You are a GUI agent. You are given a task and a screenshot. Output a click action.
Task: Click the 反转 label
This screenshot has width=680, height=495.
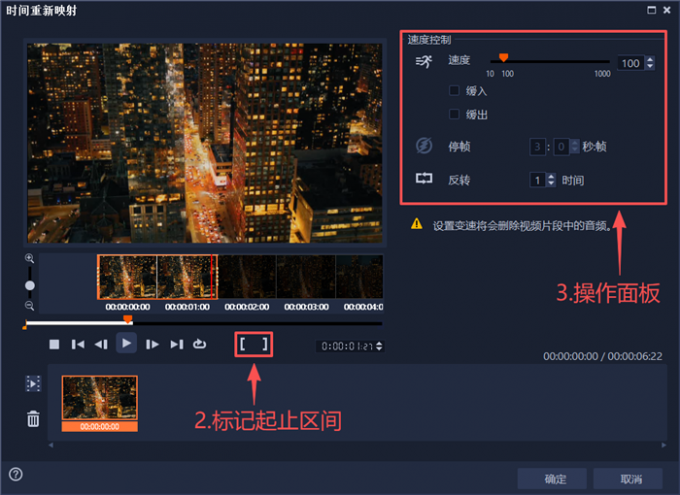click(459, 180)
